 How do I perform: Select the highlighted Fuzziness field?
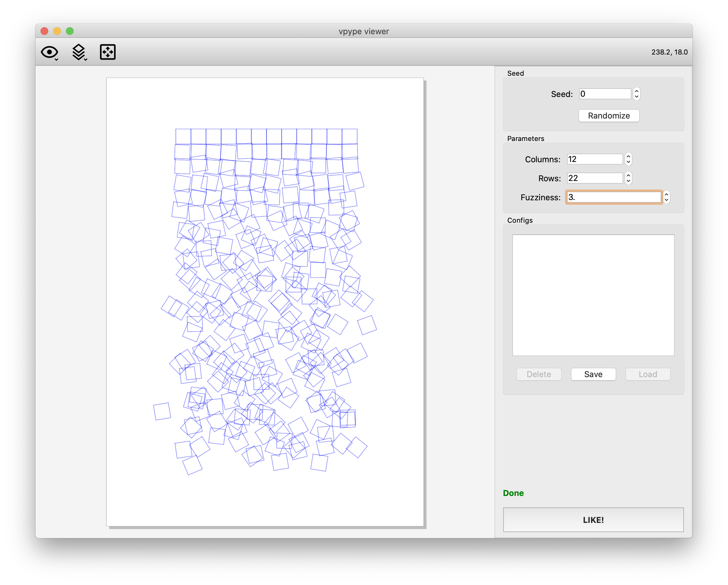tap(613, 197)
